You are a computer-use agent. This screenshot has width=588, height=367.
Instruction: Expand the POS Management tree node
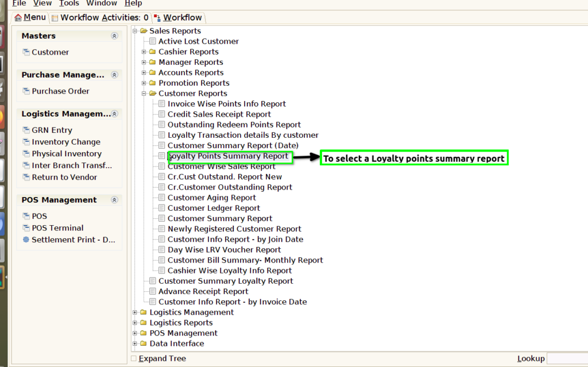point(135,333)
